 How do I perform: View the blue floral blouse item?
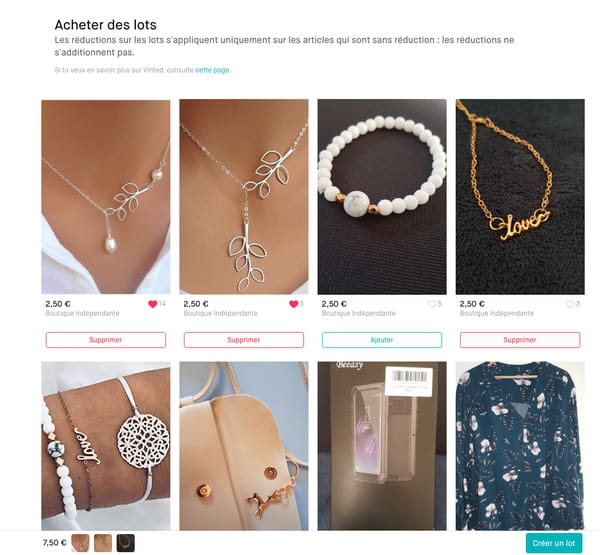tap(520, 446)
